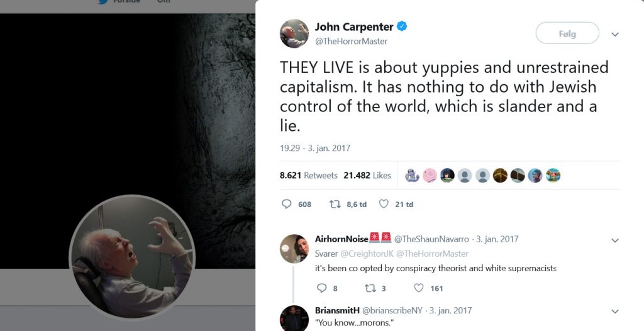View the 21.482 Likes list
644x331 pixels.
point(367,175)
